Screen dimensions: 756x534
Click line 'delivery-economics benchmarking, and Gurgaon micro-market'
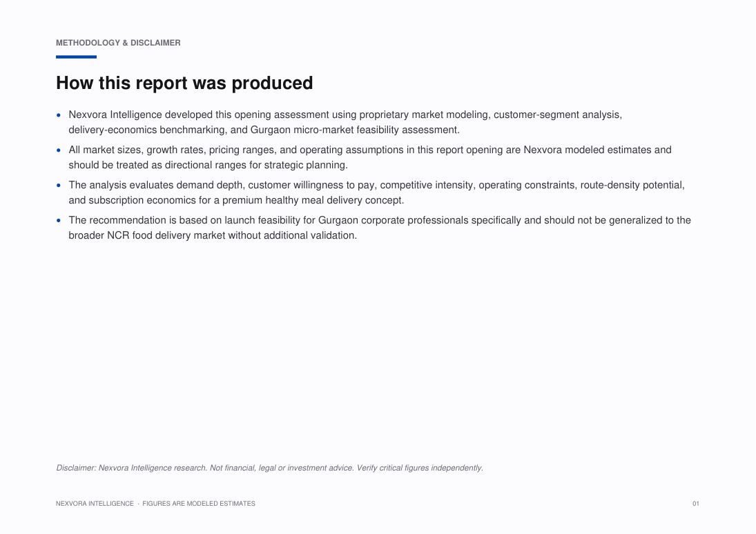[264, 130]
